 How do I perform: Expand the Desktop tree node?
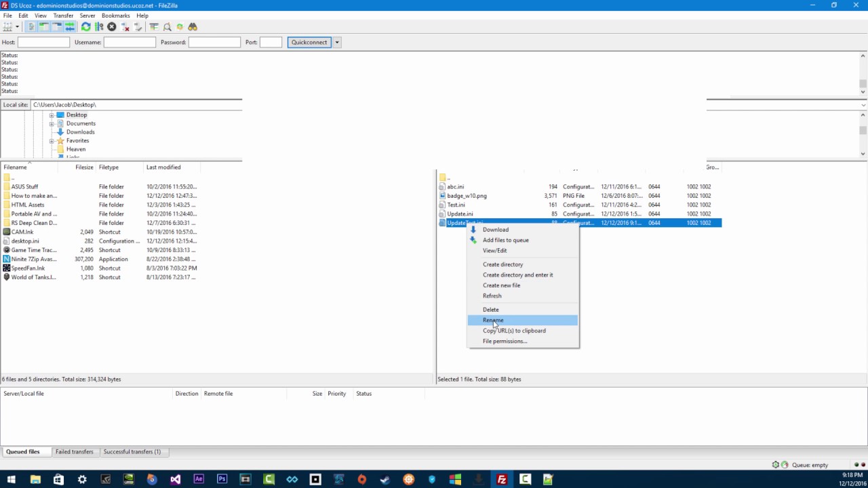coord(52,115)
